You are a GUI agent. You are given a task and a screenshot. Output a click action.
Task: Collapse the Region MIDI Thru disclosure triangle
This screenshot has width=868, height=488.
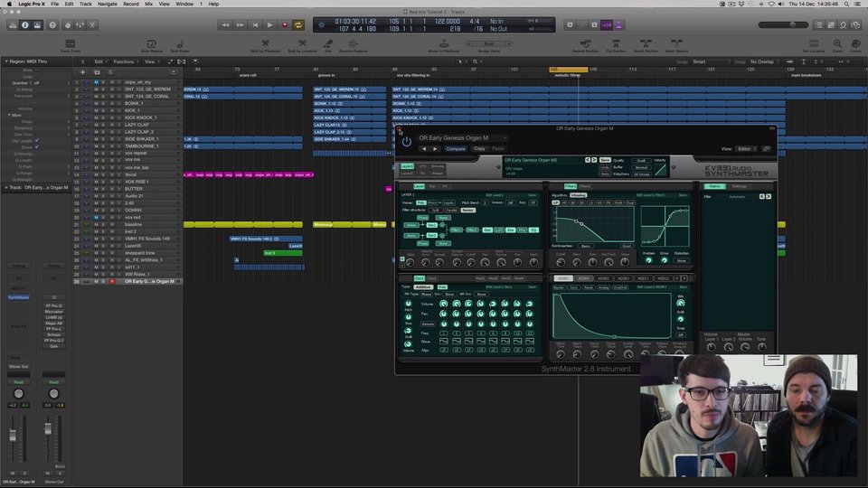click(6, 61)
